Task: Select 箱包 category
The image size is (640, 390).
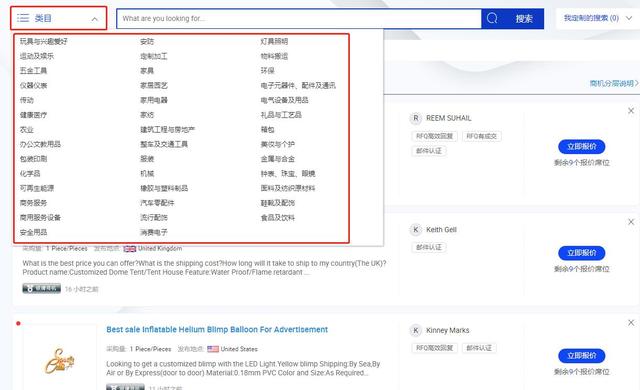Action: (267, 129)
